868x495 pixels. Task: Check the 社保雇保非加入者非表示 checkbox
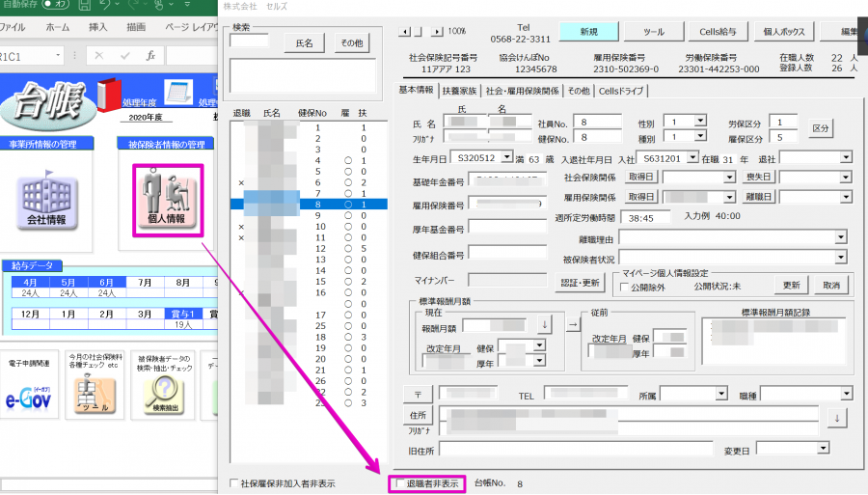click(234, 483)
